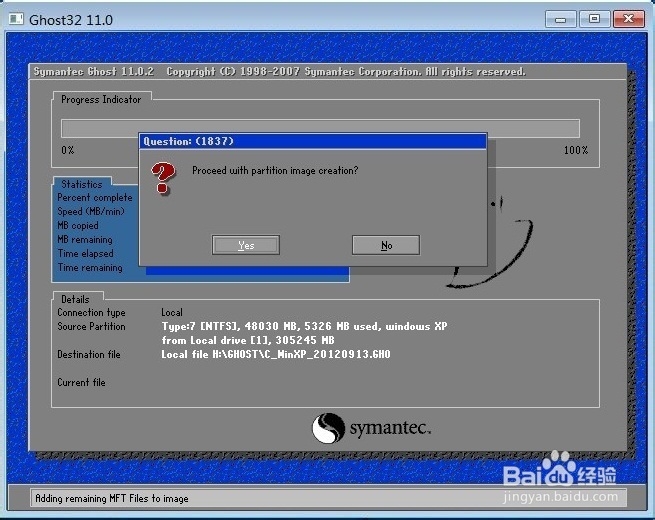Maximize the Ghost32 11.0 window
Viewport: 655px width, 520px height.
[594, 19]
